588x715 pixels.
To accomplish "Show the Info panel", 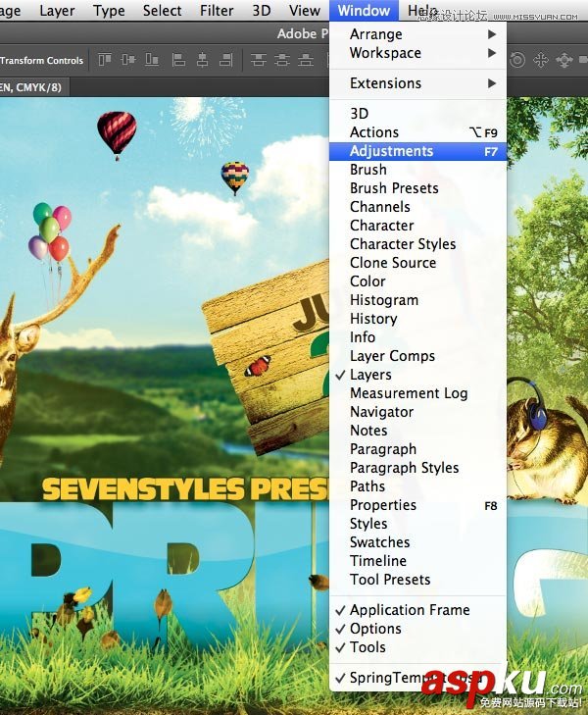I will 417,337.
